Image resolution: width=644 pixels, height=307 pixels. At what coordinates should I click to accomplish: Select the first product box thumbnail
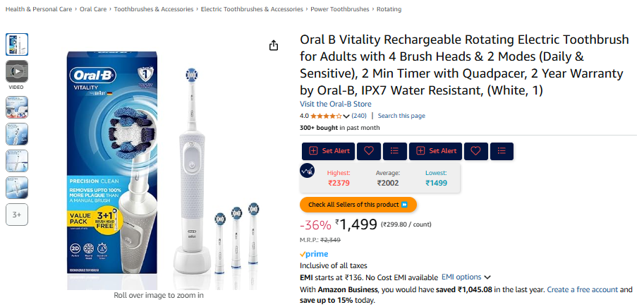(x=17, y=44)
